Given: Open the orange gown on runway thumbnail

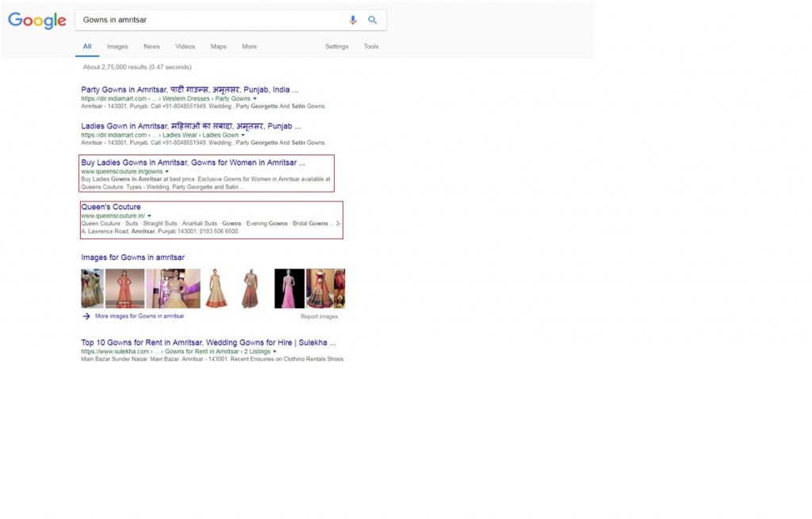Looking at the screenshot, I should pyautogui.click(x=124, y=288).
